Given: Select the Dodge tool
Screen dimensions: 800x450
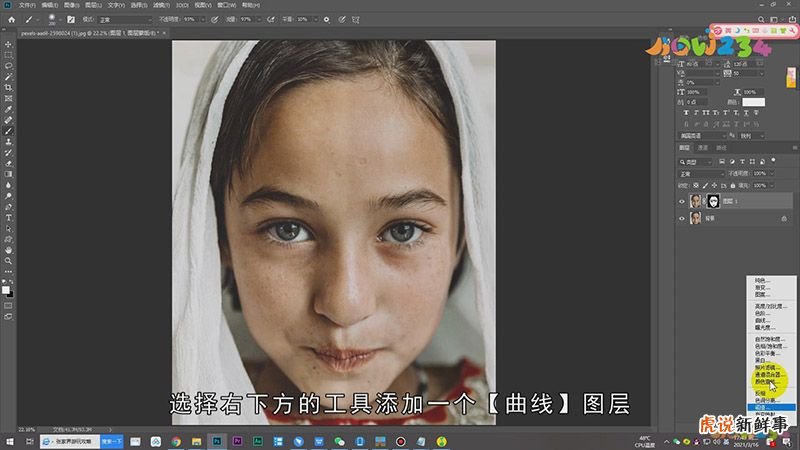Looking at the screenshot, I should pyautogui.click(x=8, y=196).
